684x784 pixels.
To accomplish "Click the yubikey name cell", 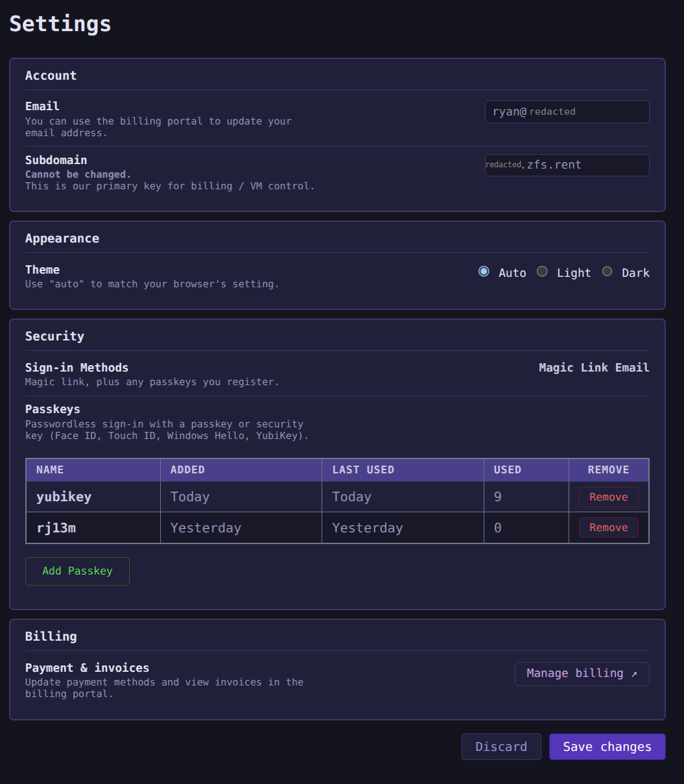I will coord(93,497).
